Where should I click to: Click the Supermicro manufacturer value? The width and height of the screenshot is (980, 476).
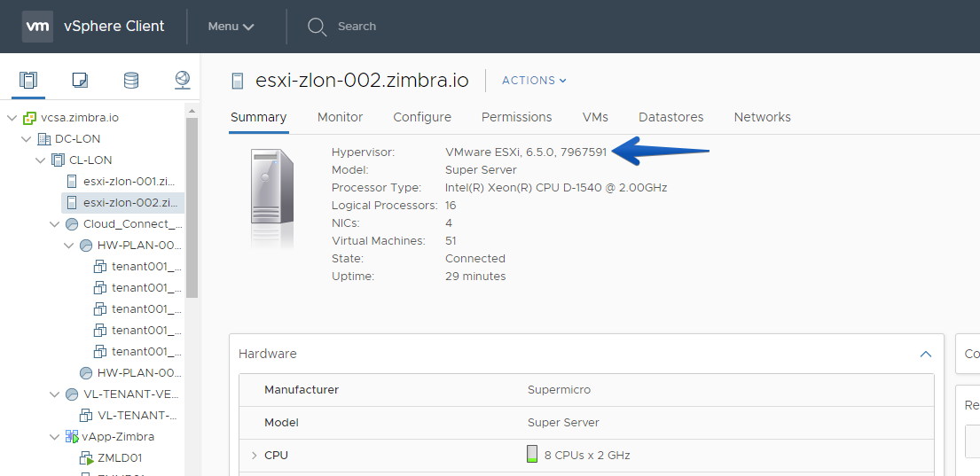(x=559, y=390)
